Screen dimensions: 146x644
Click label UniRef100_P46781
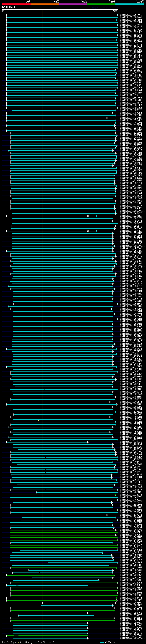pyautogui.click(x=131, y=301)
